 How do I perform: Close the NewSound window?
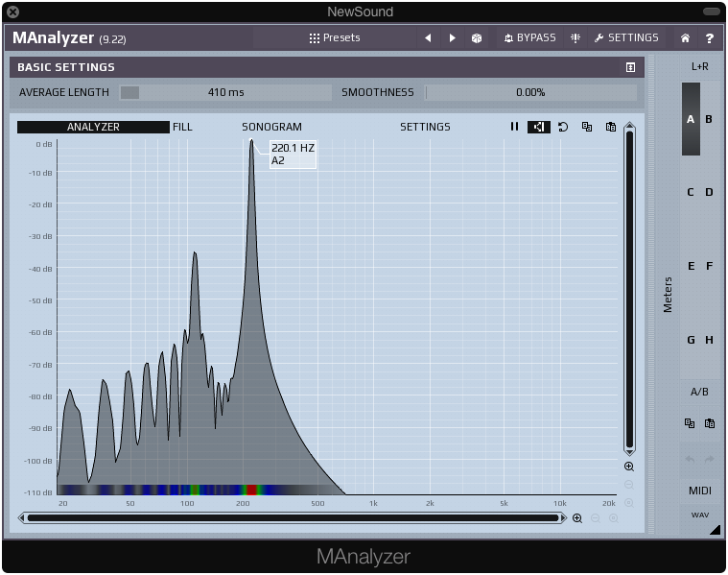[x=13, y=12]
